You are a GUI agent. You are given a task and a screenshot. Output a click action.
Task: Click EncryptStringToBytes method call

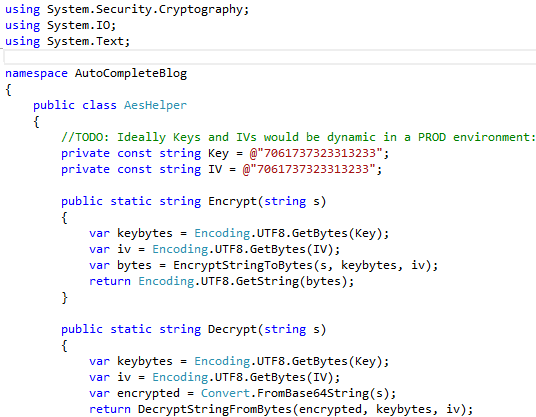[243, 265]
